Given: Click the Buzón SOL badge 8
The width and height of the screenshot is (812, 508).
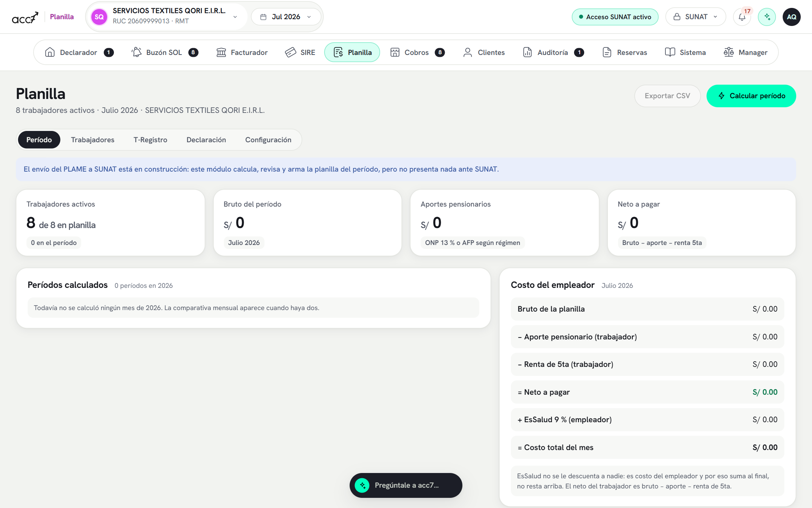Looking at the screenshot, I should coord(193,52).
